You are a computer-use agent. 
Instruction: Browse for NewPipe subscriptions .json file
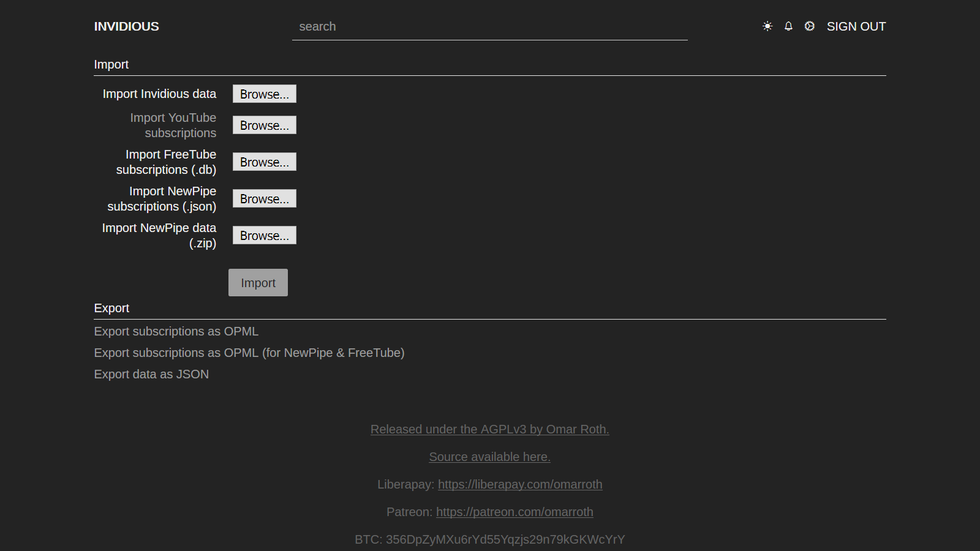click(x=264, y=199)
